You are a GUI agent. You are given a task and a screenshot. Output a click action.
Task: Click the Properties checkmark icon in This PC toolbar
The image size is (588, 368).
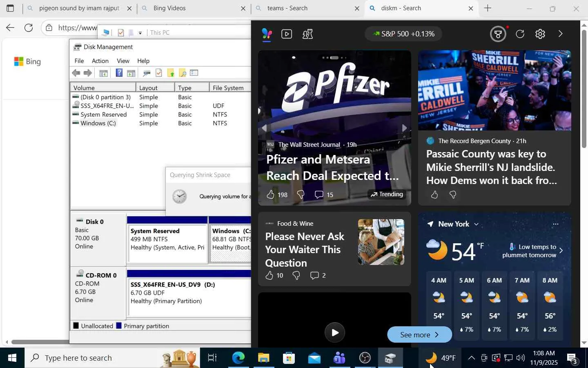tap(120, 33)
